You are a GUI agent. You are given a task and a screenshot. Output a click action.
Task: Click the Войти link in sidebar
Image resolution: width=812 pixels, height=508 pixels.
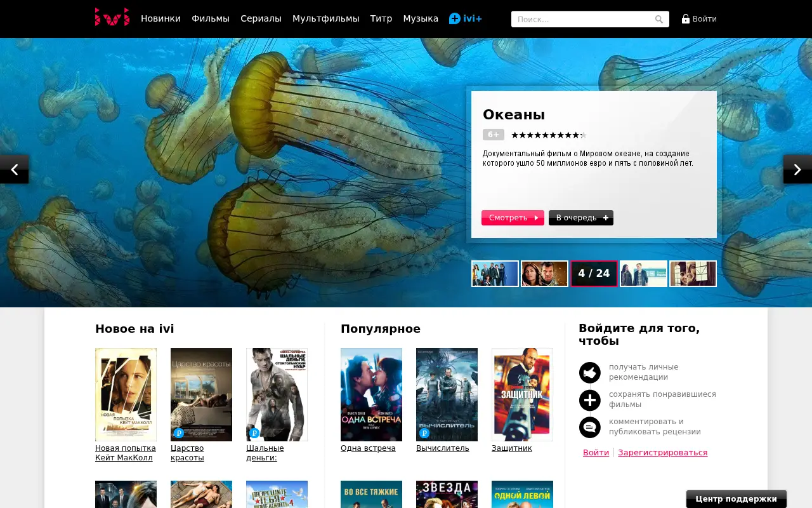[596, 453]
